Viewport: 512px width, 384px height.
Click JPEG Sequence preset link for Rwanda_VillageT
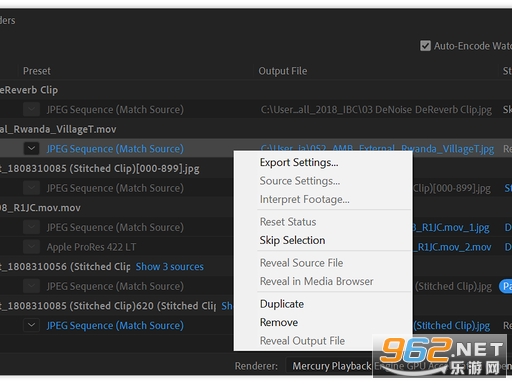point(115,149)
